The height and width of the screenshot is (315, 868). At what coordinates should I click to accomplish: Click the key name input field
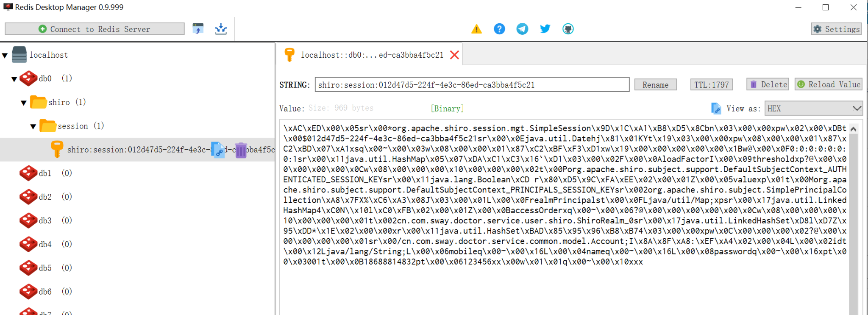click(472, 84)
